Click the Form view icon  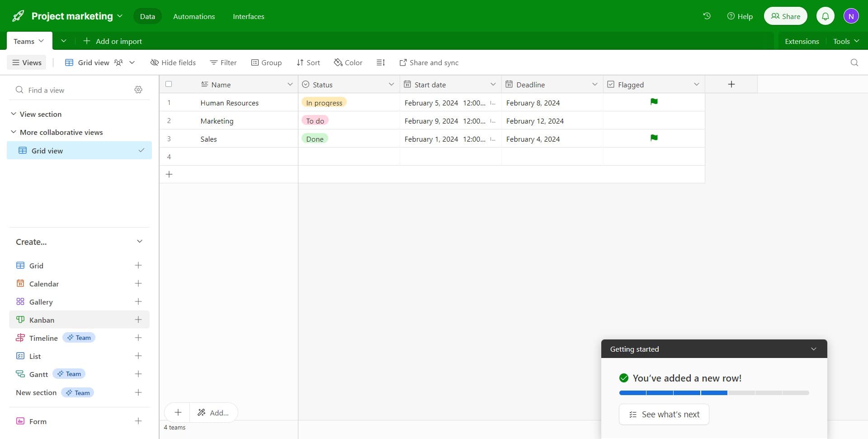tap(20, 421)
